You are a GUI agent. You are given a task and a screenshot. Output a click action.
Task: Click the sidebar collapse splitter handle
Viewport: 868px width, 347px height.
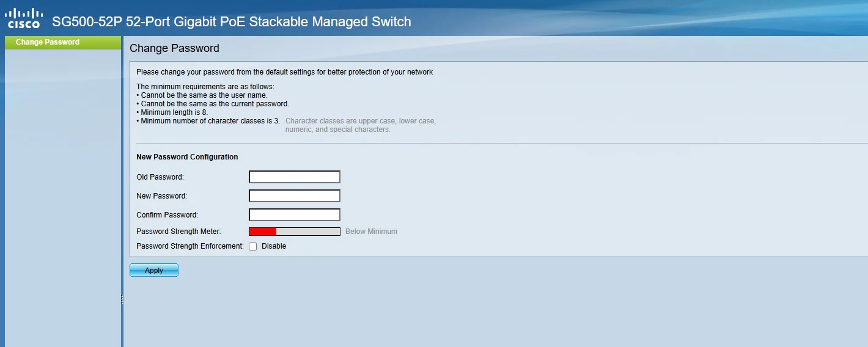pos(122,300)
